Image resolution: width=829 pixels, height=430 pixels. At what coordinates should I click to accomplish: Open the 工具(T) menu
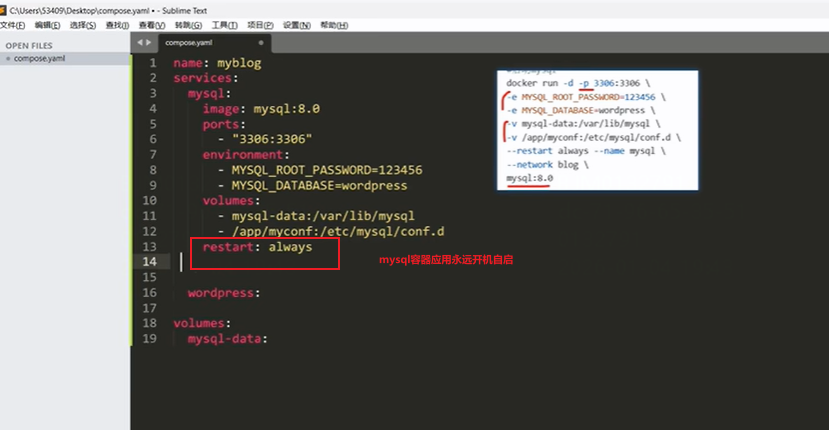click(x=225, y=25)
